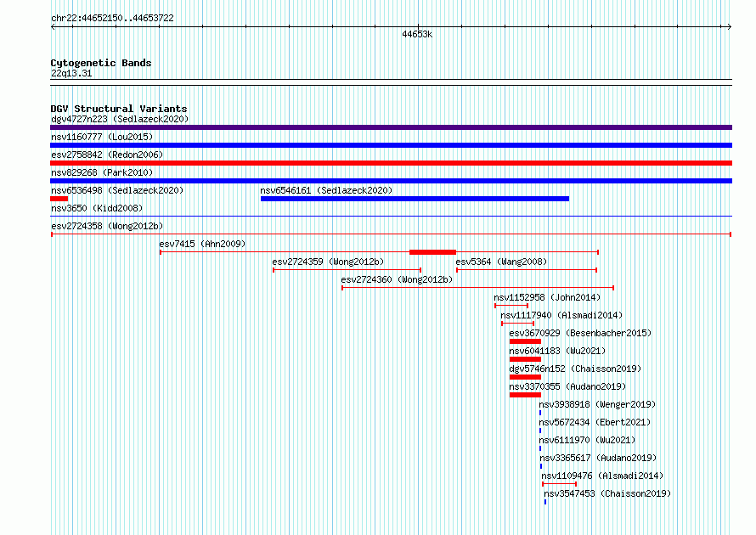This screenshot has width=756, height=535.
Task: Open esv5364 (Wang2008) variant label
Action: click(501, 262)
